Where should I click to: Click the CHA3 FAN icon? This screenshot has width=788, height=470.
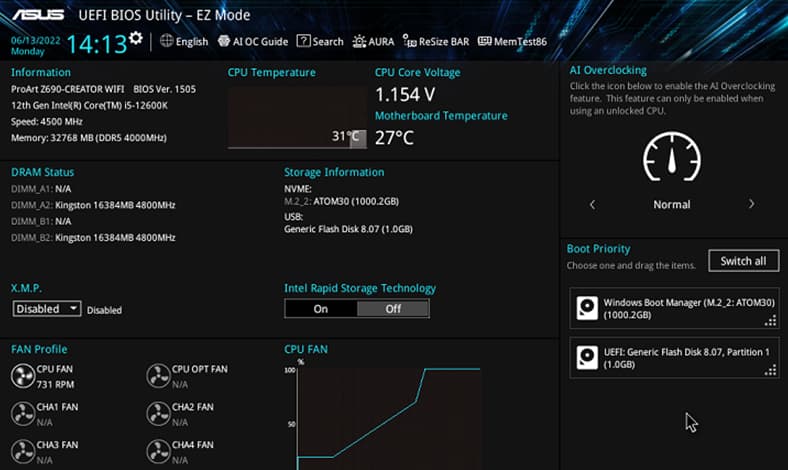[23, 451]
